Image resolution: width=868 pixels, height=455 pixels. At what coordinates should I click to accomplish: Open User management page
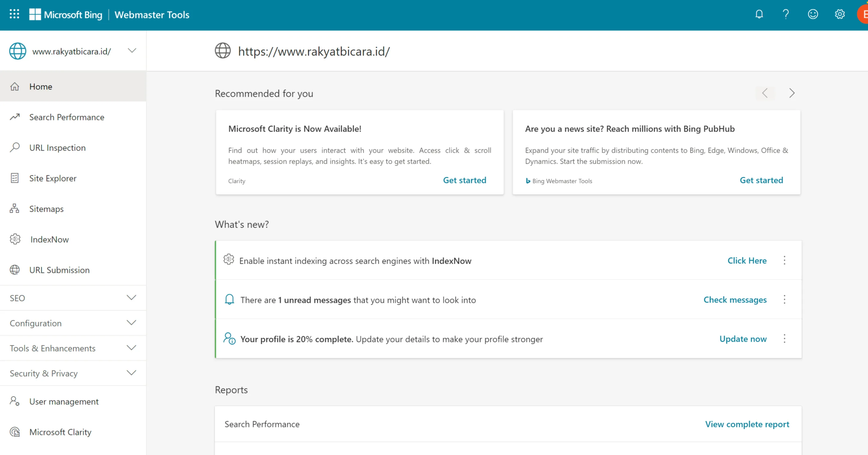click(73, 401)
